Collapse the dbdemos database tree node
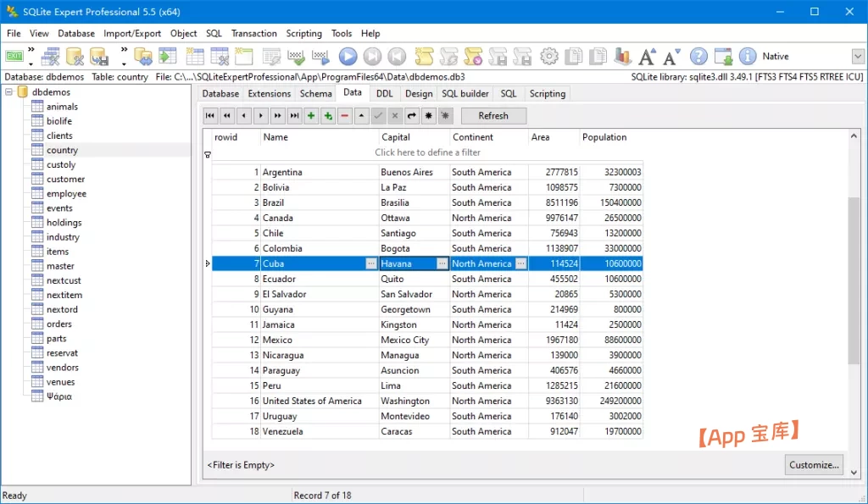The height and width of the screenshot is (504, 868). pyautogui.click(x=9, y=92)
